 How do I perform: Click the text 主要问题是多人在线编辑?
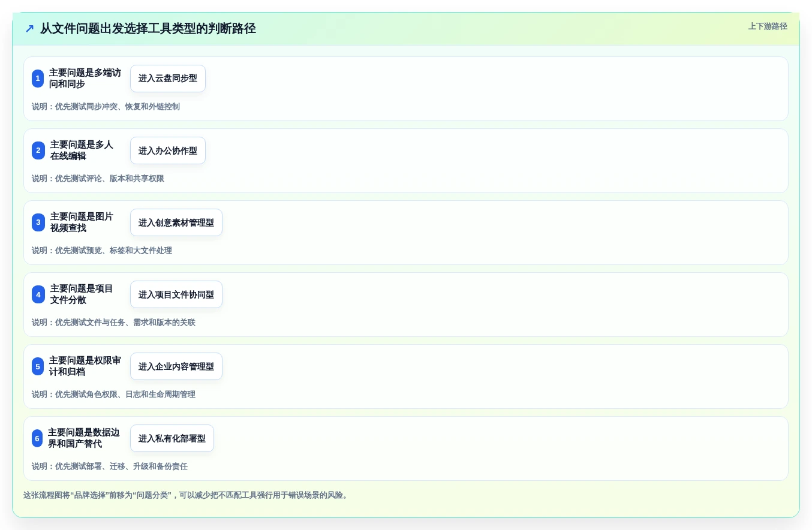click(x=82, y=150)
